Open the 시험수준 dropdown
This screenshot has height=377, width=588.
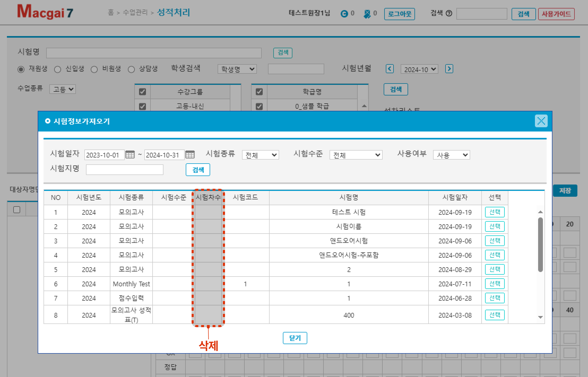click(356, 155)
